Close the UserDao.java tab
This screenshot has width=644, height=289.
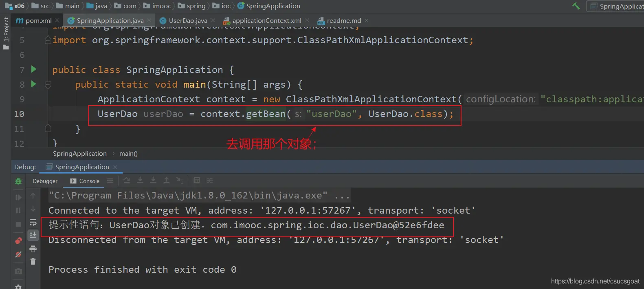pos(213,20)
